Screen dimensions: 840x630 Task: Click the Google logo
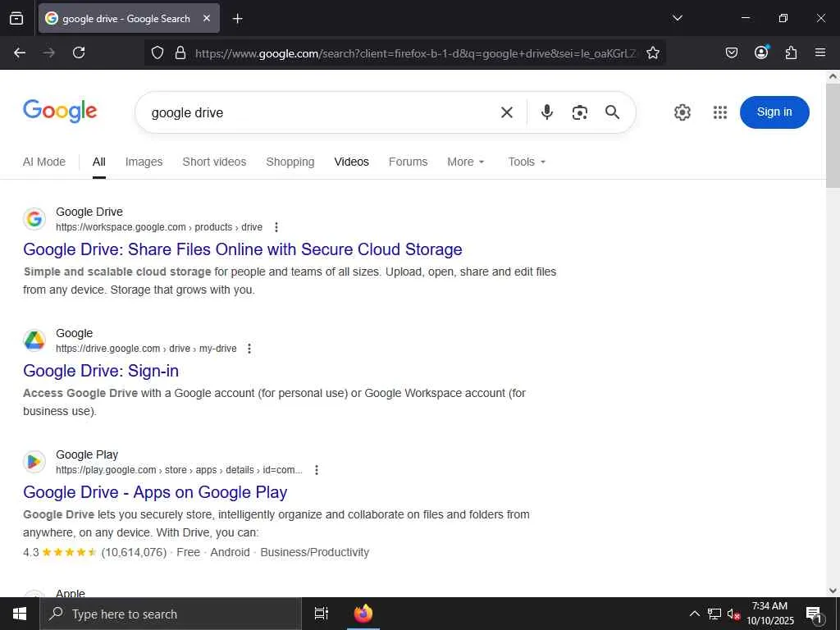pos(60,112)
